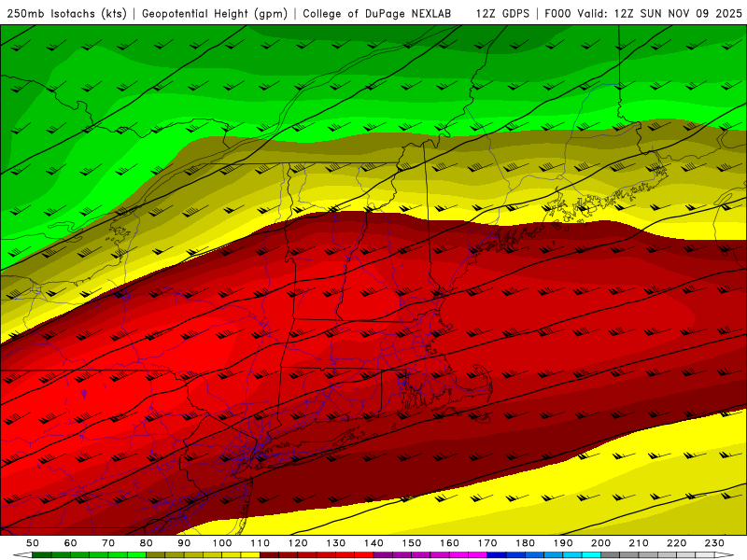Screen dimensions: 747x560
Task: Select the purple swatch just after 140
Action: (x=383, y=554)
